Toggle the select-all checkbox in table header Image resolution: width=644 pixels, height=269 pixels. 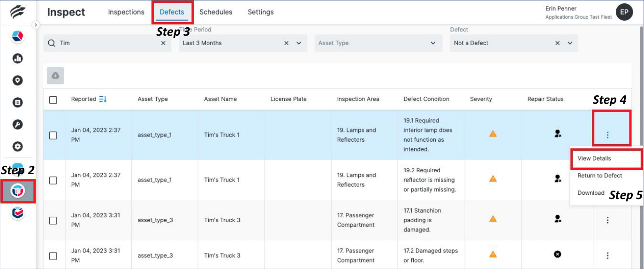(x=53, y=100)
